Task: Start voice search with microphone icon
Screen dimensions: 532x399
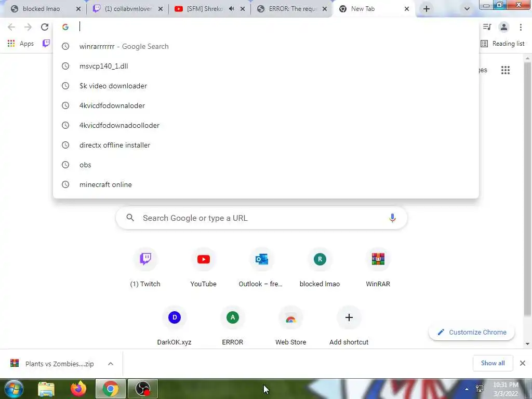Action: point(392,218)
